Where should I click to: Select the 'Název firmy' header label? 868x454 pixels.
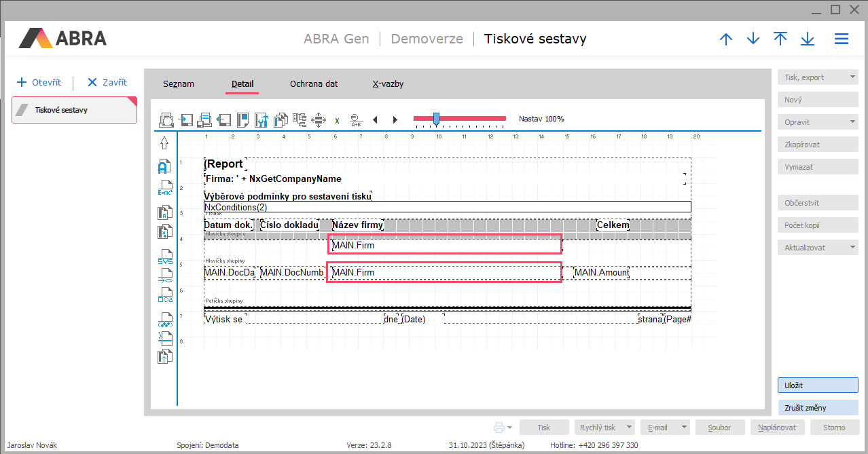[x=357, y=225]
